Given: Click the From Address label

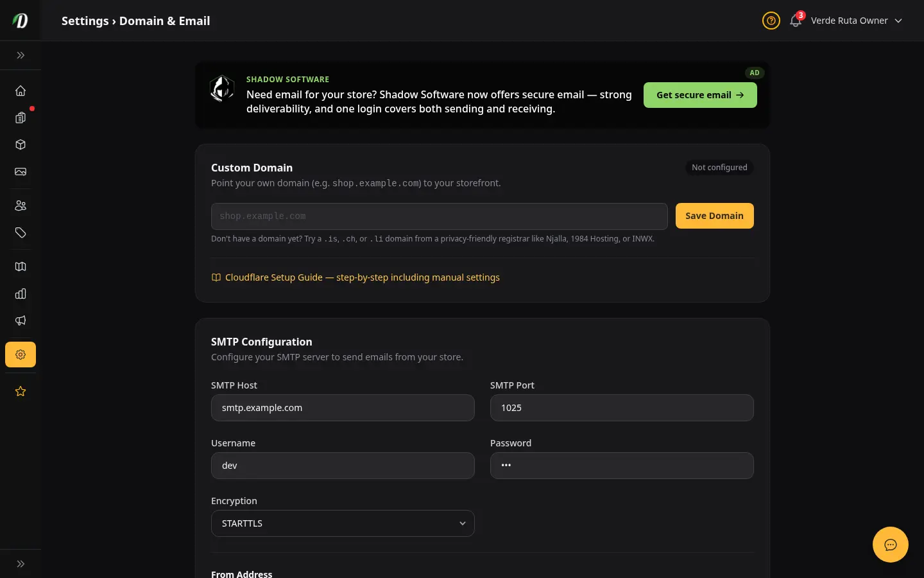Looking at the screenshot, I should [241, 574].
